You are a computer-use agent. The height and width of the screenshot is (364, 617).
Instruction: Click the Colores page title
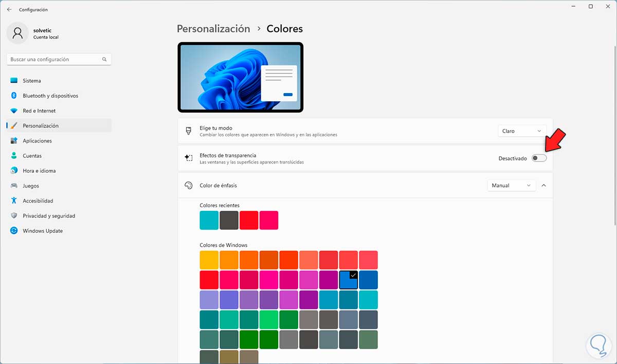(284, 29)
